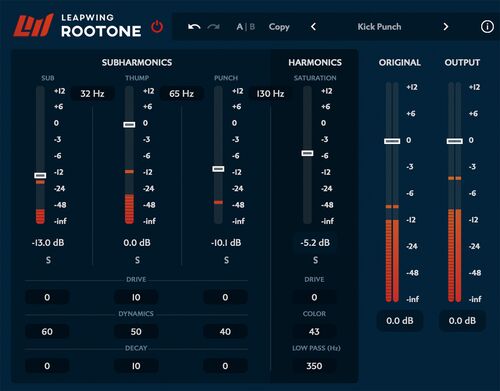Screen dimensions: 500x391
Task: Click the Leapwing logo icon
Action: [34, 25]
